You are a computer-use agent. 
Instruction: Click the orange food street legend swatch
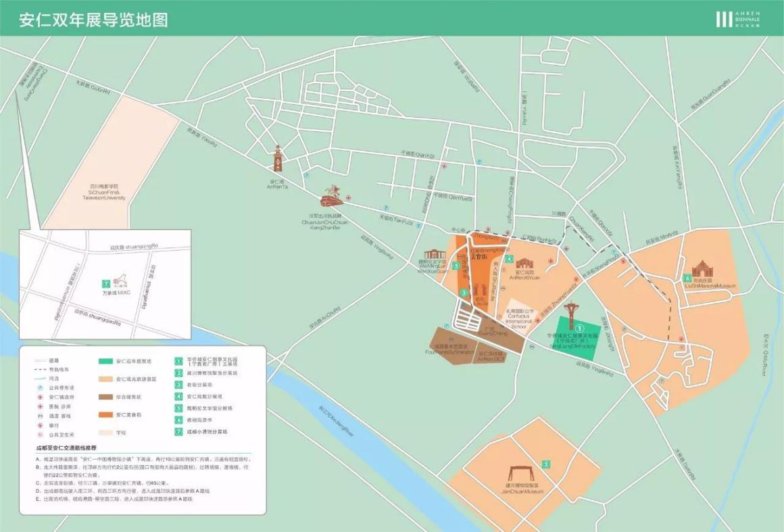[x=104, y=414]
